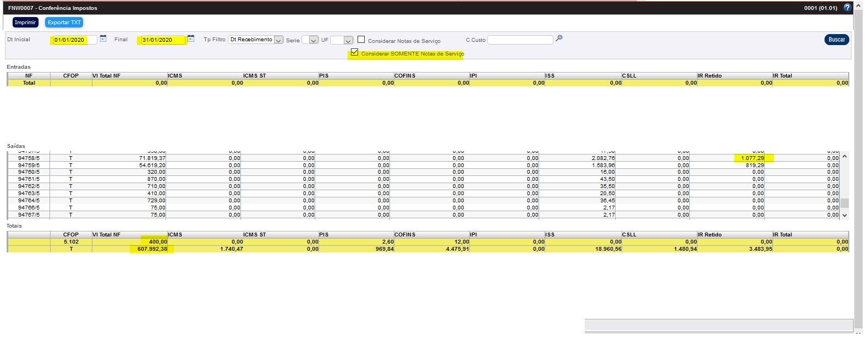The height and width of the screenshot is (342, 868).
Task: Click the Dt Inicial date field
Action: pos(74,40)
